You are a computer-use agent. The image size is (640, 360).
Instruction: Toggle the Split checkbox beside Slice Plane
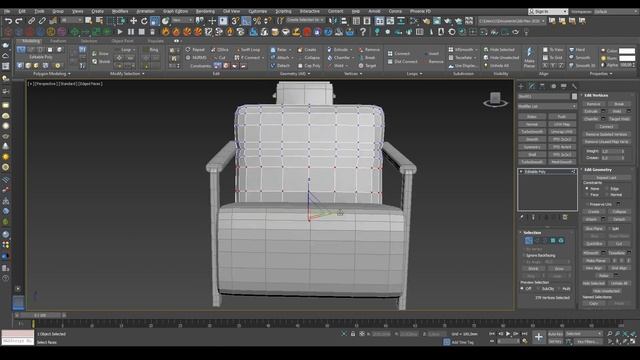(x=609, y=229)
